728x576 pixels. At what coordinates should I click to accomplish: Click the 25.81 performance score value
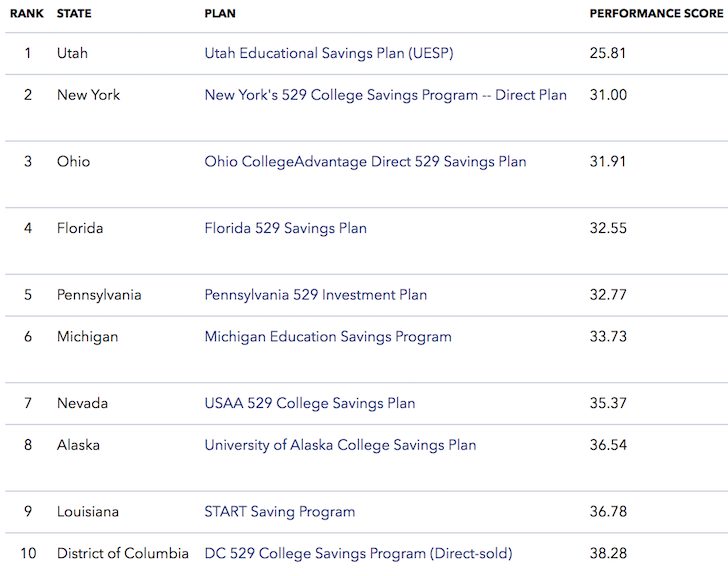[x=607, y=53]
